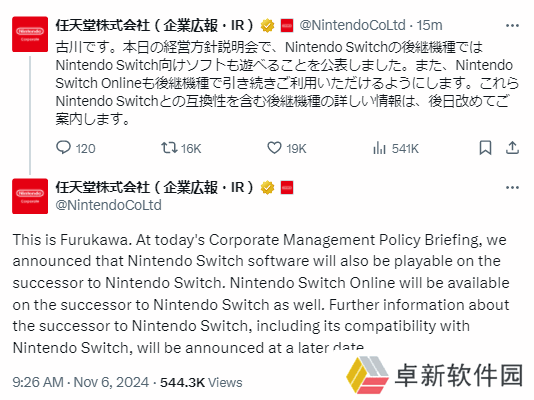Viewport: 534px width, 400px height.
Task: Bookmark the Japanese tweet
Action: 485,148
